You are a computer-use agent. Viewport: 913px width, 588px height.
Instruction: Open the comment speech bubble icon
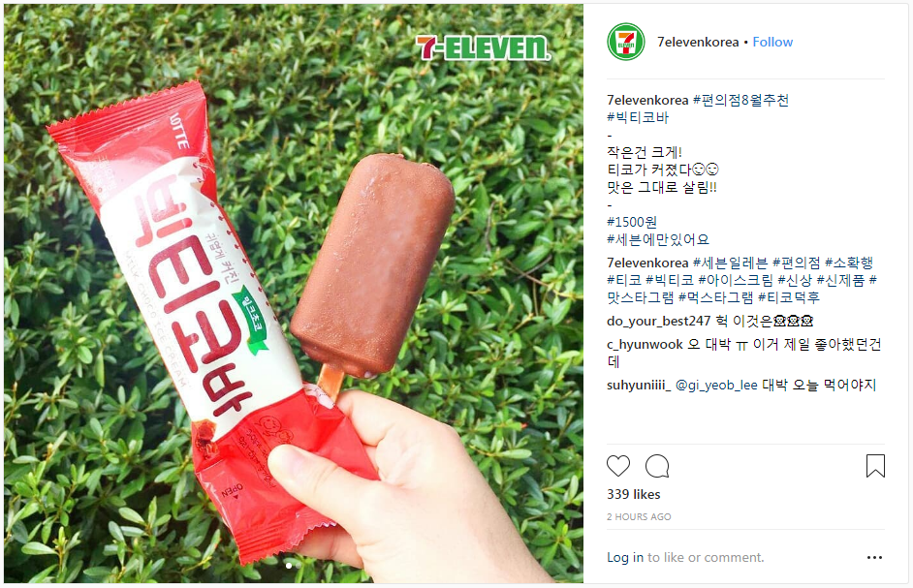657,466
